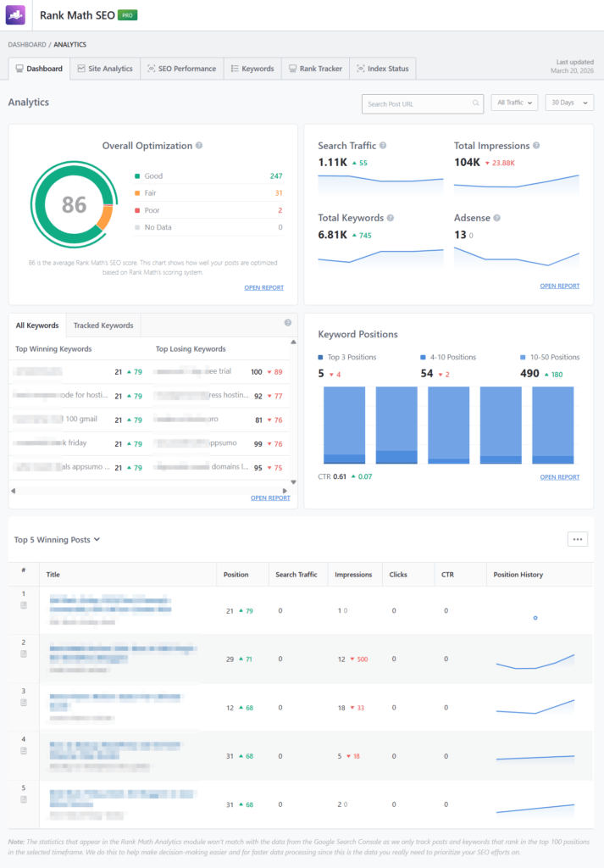Viewport: 604px width, 868px height.
Task: Click the help icon beside Total Impressions
Action: pos(536,146)
